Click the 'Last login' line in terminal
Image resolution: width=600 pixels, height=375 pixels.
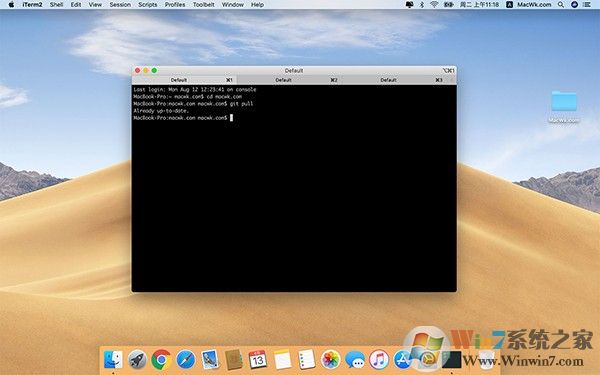point(195,90)
